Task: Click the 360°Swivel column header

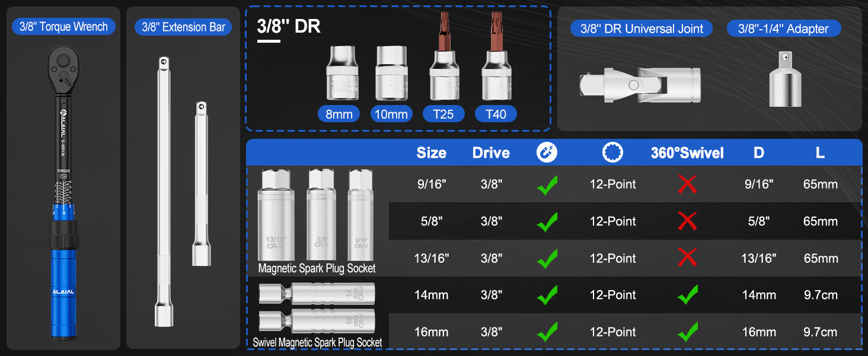Action: click(687, 153)
